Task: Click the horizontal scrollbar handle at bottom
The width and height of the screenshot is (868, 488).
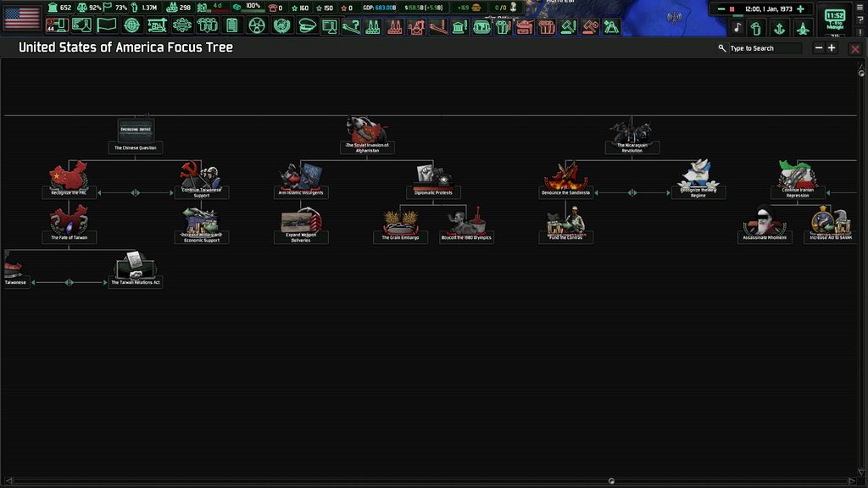Action: click(x=611, y=481)
